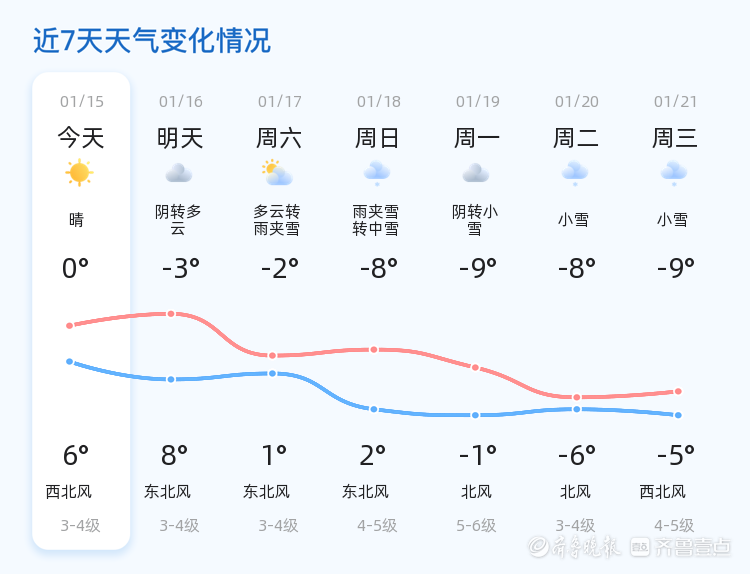The width and height of the screenshot is (750, 574).
Task: Click the 雨夹雪转中雪 weather description
Action: [x=376, y=220]
